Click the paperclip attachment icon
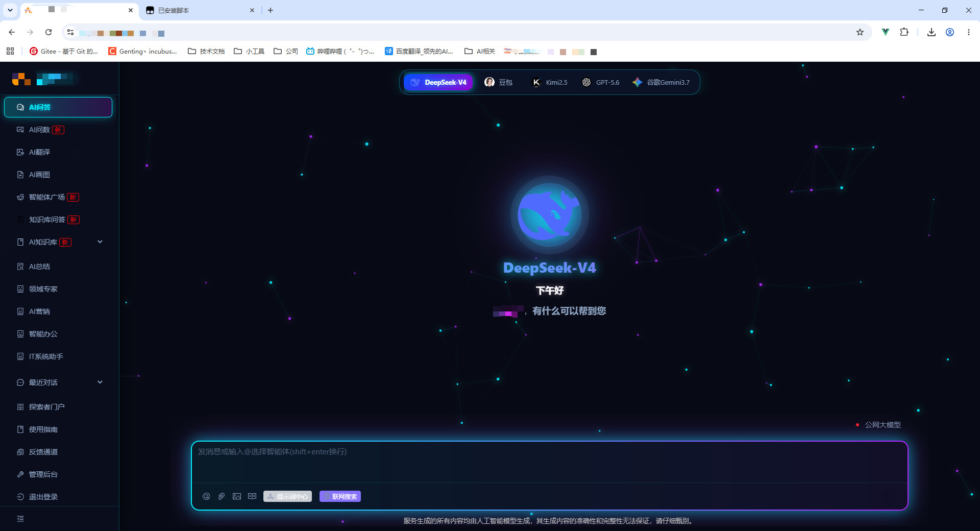 [x=222, y=496]
